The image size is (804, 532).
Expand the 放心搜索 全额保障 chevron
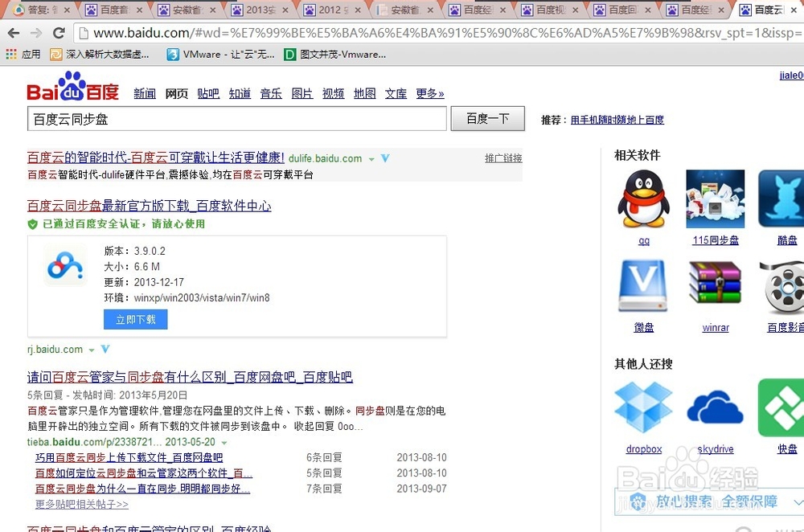click(x=798, y=501)
